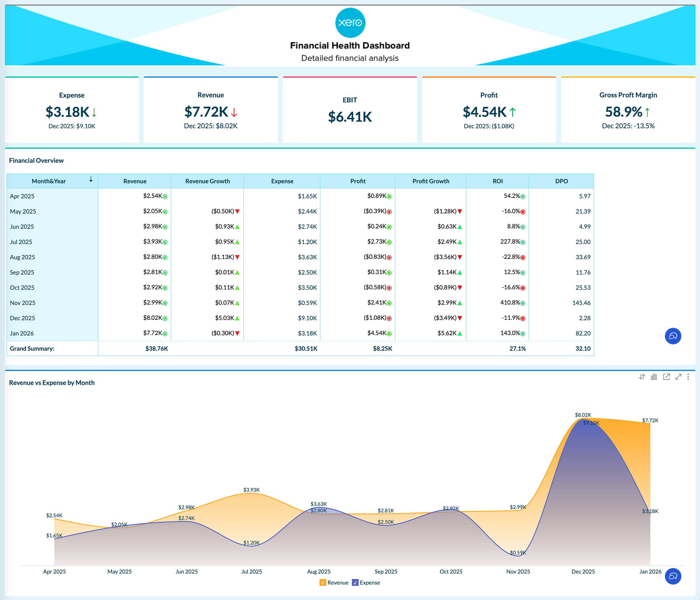Viewport: 700px width, 600px height.
Task: Click the orange Revenue color swatch in legend
Action: (323, 583)
